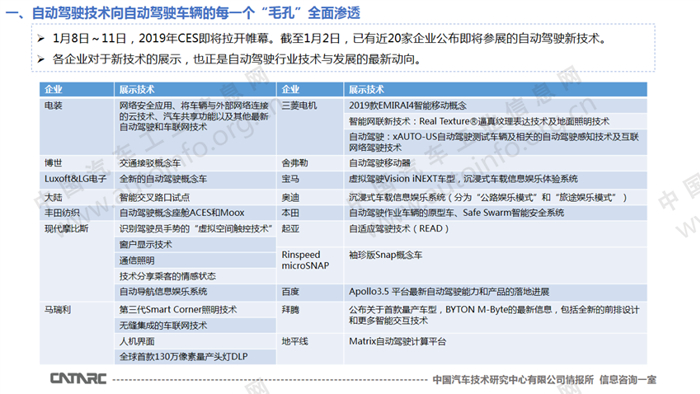Click the Vision iNEXT cell

tap(496, 179)
